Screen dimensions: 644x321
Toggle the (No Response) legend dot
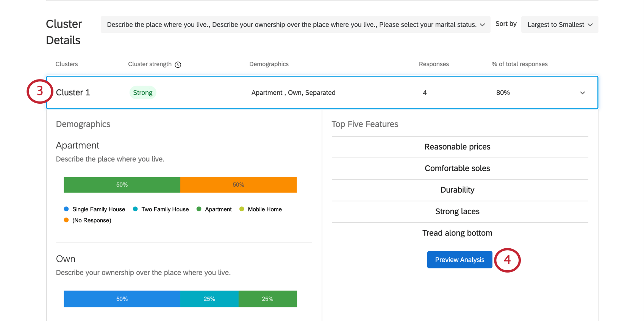click(x=66, y=220)
